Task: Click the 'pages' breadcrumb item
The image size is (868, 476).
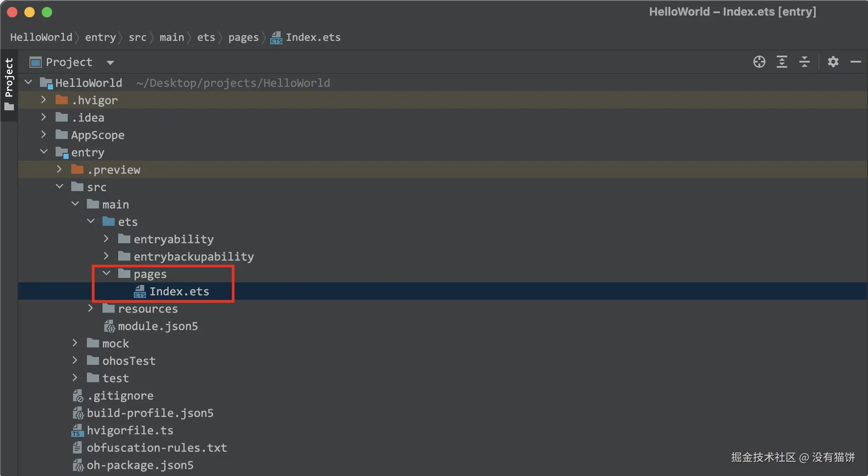Action: click(243, 37)
